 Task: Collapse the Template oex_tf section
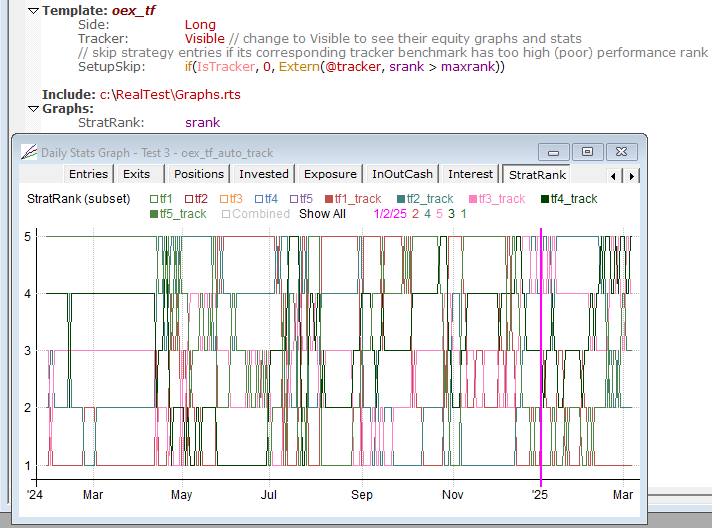coord(33,10)
